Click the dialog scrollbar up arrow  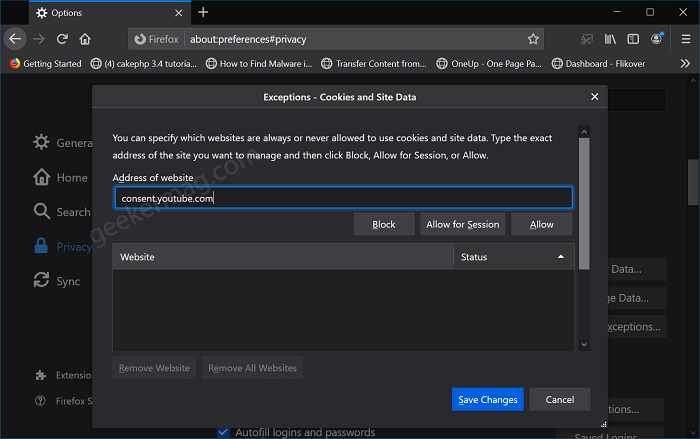[x=584, y=132]
